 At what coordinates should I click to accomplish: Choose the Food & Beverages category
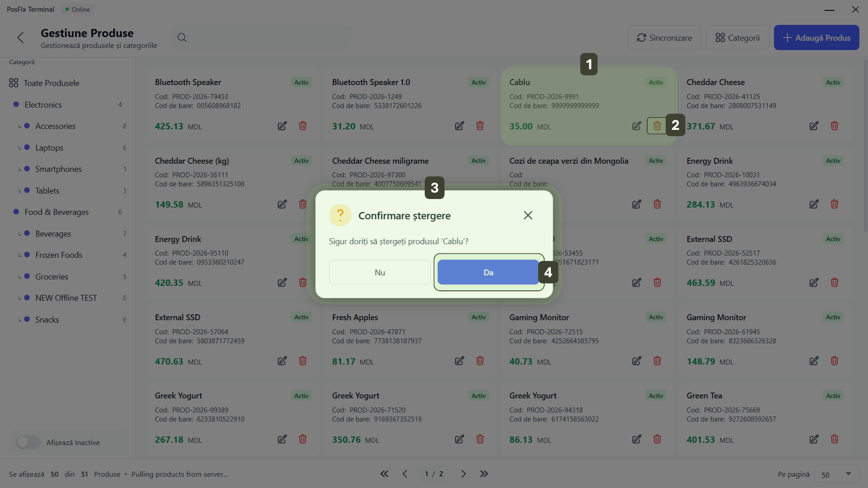coord(57,212)
